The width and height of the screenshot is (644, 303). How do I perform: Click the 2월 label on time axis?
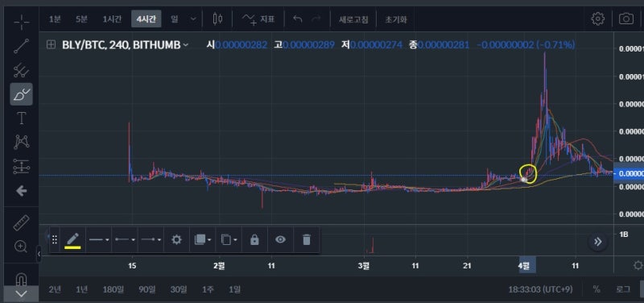point(219,266)
